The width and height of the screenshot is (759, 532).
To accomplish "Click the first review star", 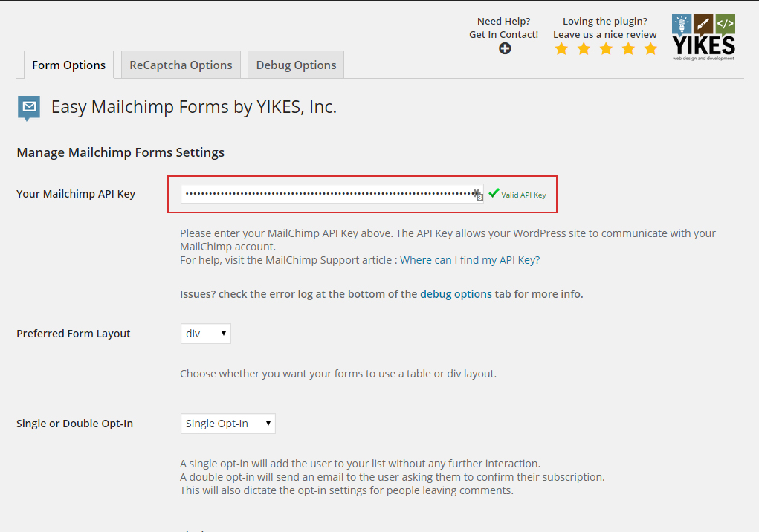I will 561,48.
